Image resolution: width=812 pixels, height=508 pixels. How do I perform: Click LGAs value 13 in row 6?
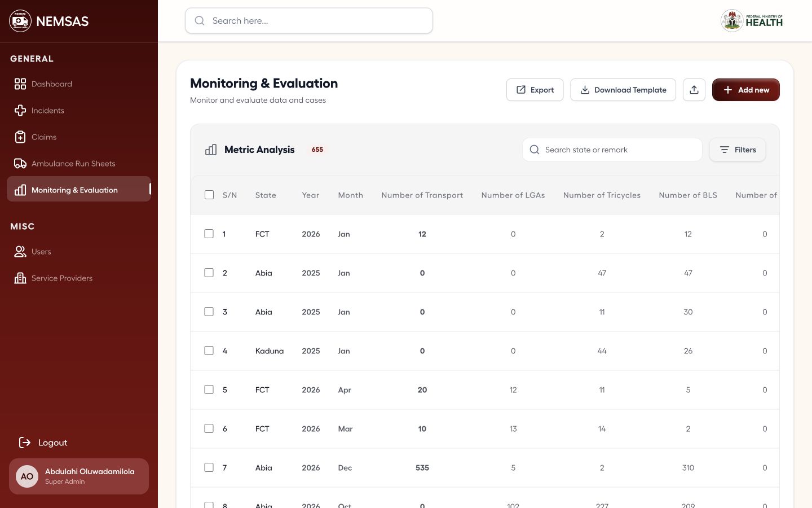point(513,428)
